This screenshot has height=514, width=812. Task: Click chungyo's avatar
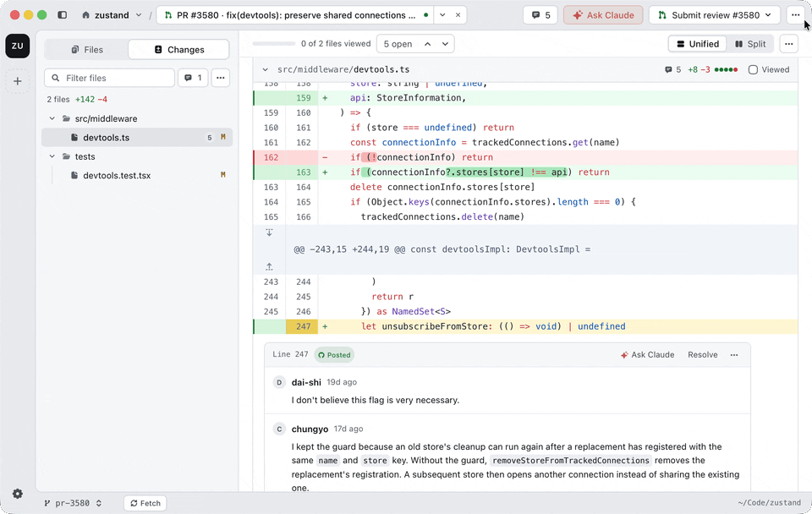tap(279, 429)
